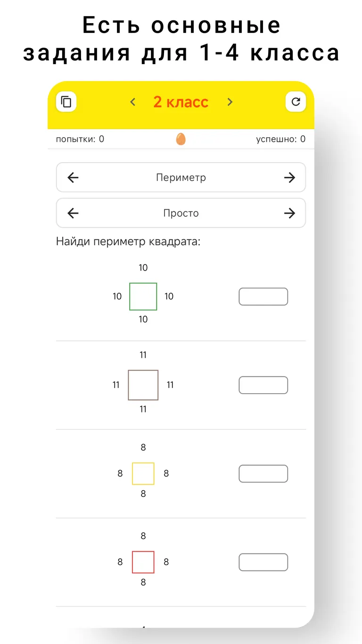This screenshot has height=644, width=362.
Task: Open the Просто difficulty selector
Action: click(181, 213)
